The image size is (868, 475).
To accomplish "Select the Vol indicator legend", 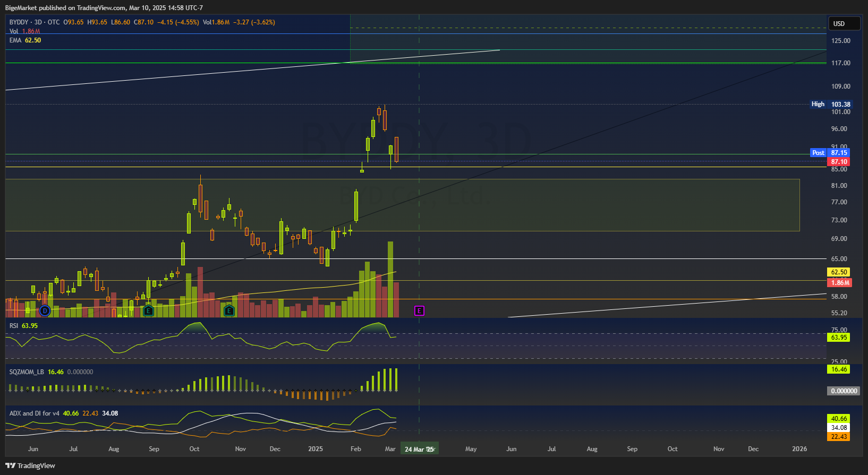I will coord(24,31).
